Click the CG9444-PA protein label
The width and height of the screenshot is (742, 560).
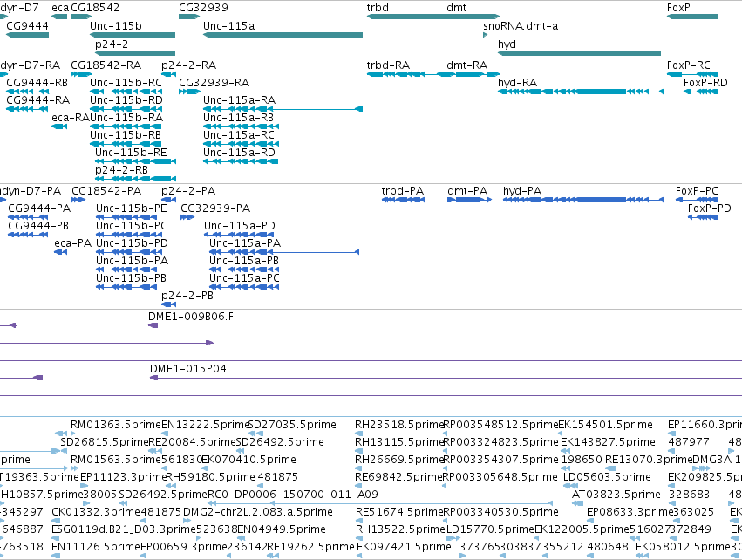click(39, 208)
